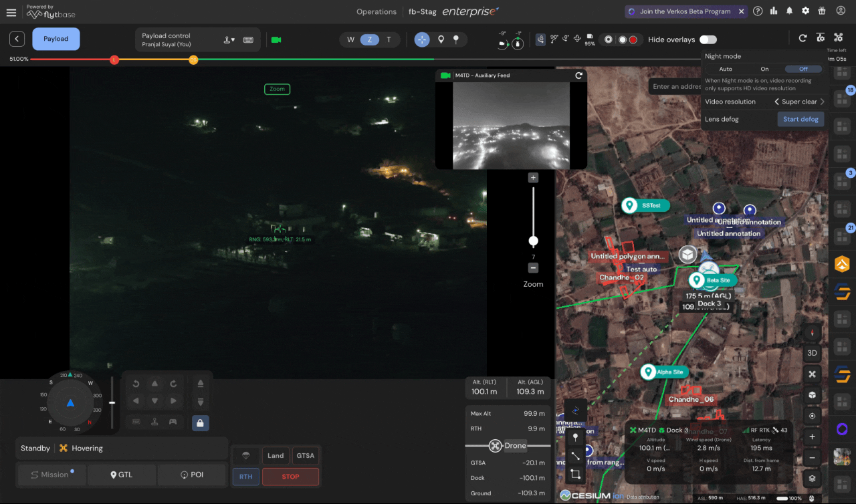Set Night mode to On
The height and width of the screenshot is (504, 856).
764,69
